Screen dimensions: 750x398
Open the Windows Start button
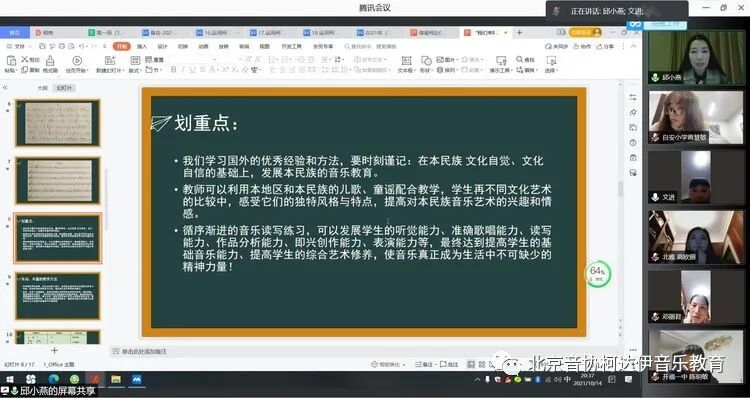(x=10, y=380)
